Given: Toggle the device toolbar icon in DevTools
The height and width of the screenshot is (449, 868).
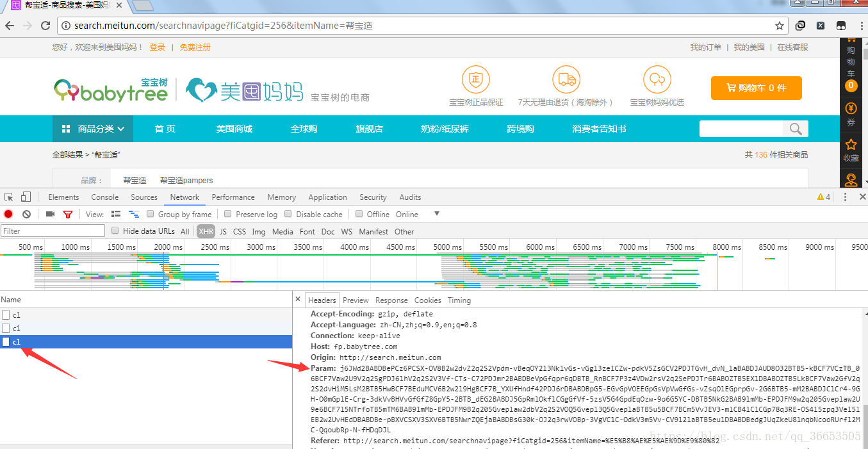Looking at the screenshot, I should point(26,197).
